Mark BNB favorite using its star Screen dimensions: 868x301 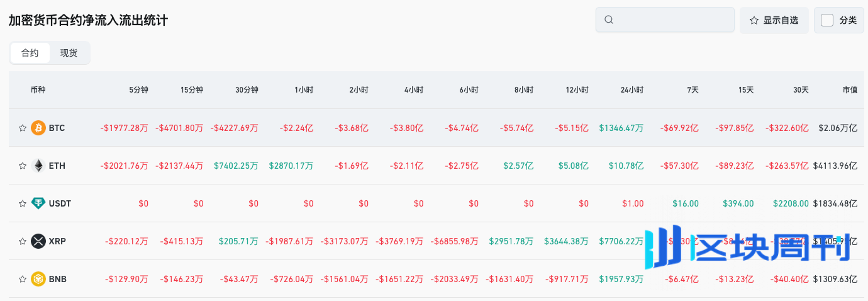(x=23, y=279)
